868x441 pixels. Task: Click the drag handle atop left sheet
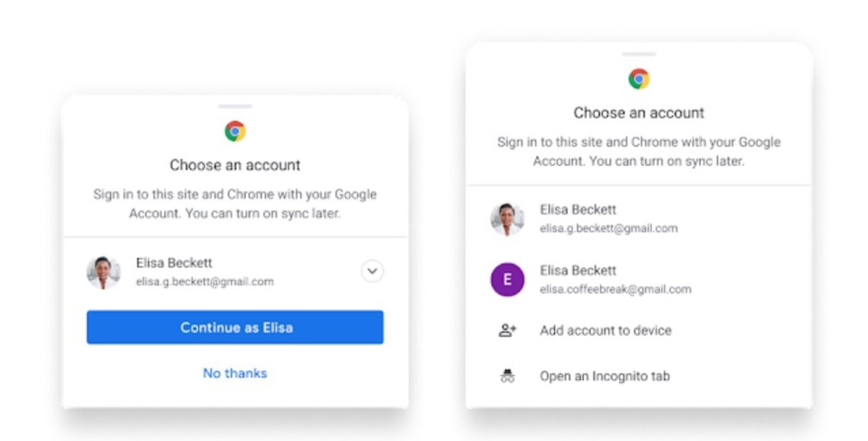235,106
